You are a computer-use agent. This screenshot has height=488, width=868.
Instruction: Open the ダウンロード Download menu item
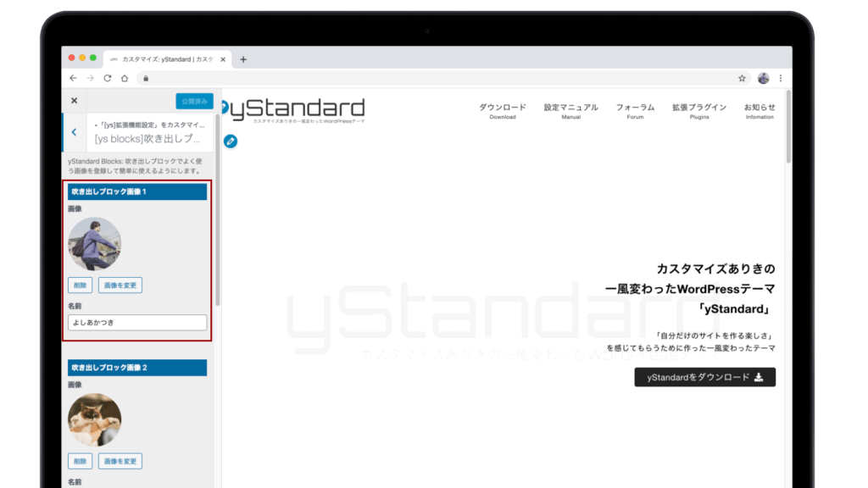(x=503, y=111)
